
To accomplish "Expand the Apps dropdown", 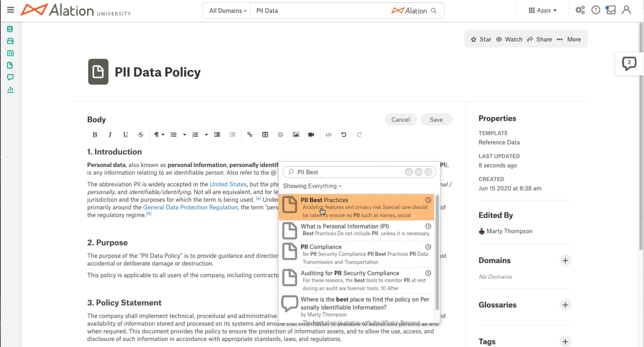I will (x=542, y=10).
